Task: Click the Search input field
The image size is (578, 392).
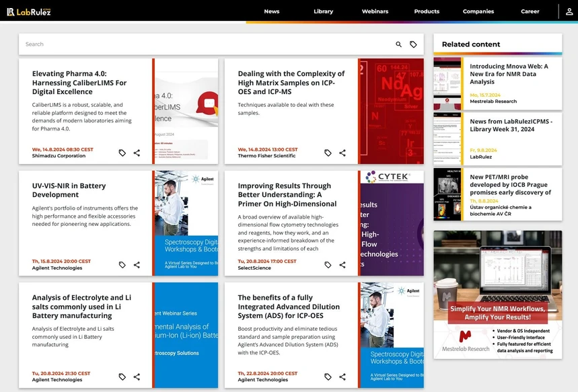Action: coord(207,44)
